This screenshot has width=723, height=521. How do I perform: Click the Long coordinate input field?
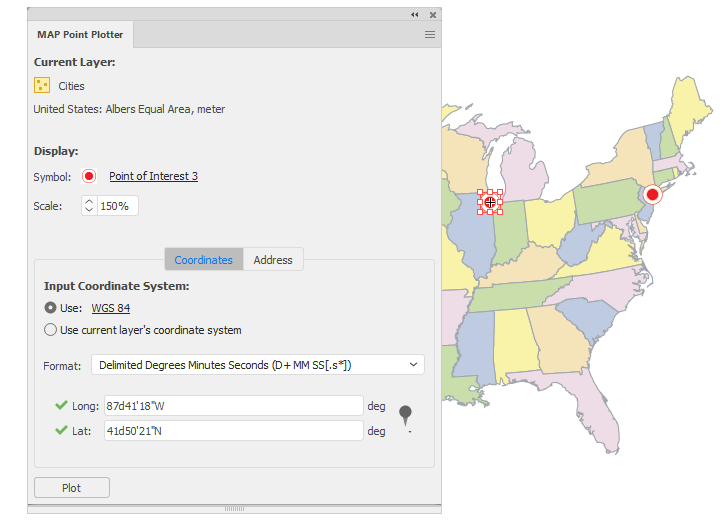[234, 406]
